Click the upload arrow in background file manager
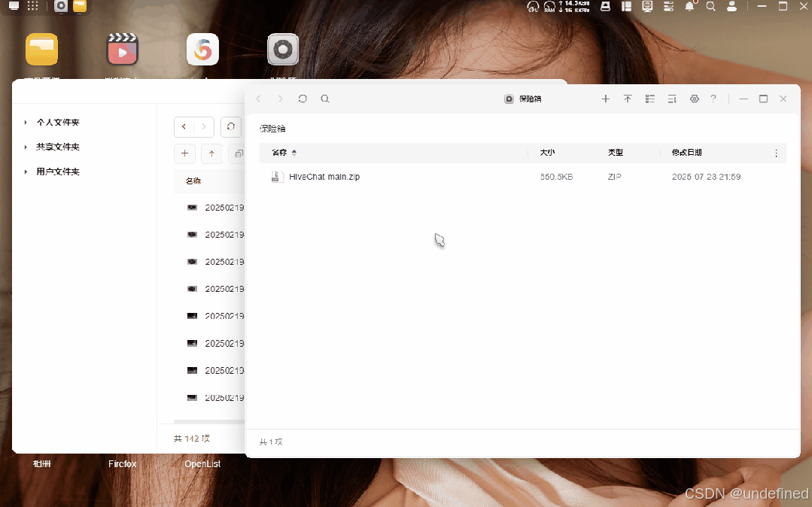 [211, 153]
